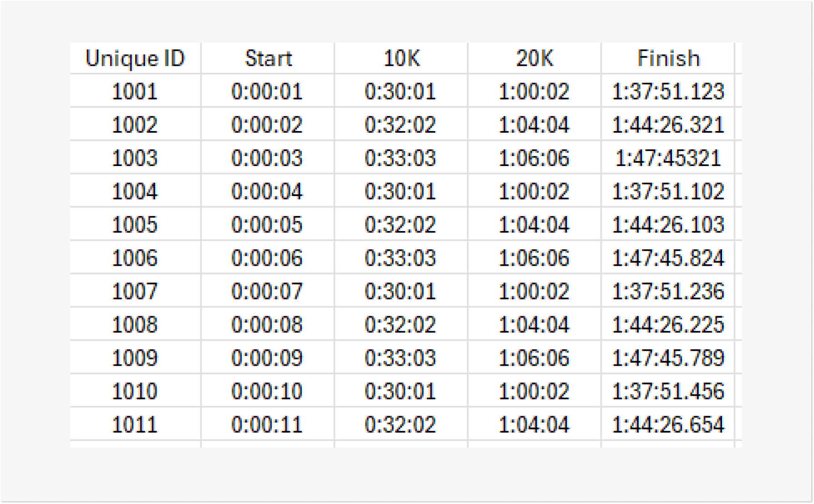Select start time 0:00:11
The height and width of the screenshot is (504, 814).
268,424
